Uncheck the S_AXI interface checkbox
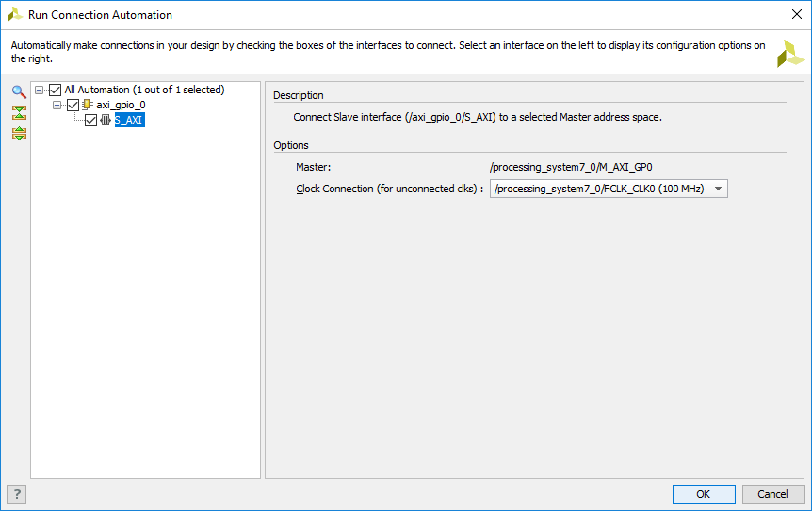Screen dimensions: 812x511 click(90, 121)
